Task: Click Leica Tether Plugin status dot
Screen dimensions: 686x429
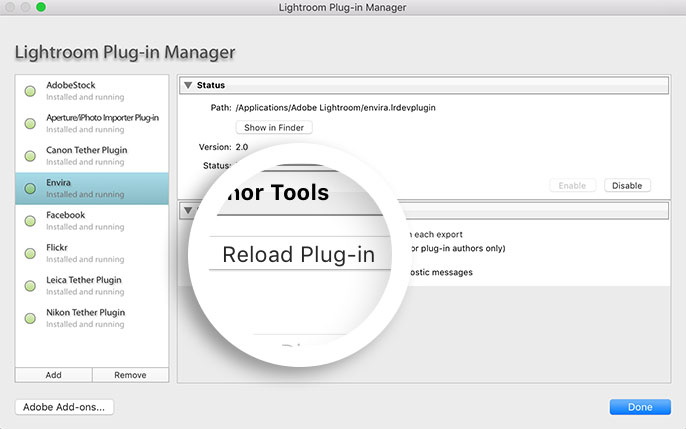Action: click(30, 286)
